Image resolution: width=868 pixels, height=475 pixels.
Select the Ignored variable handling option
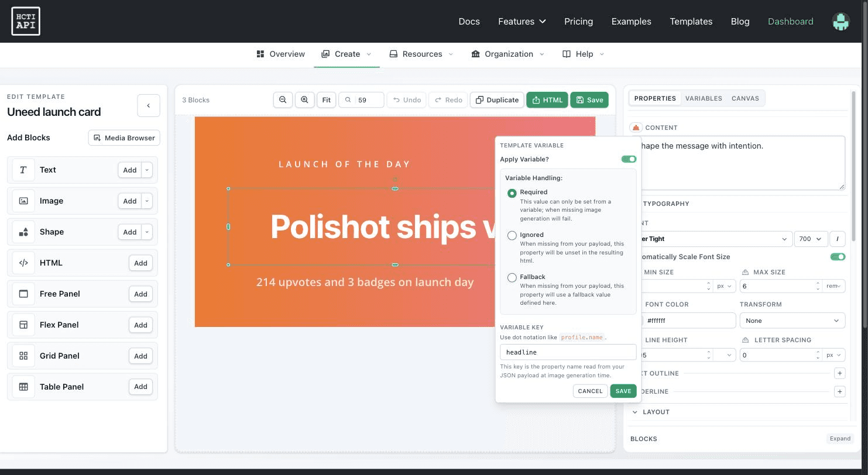pos(512,235)
